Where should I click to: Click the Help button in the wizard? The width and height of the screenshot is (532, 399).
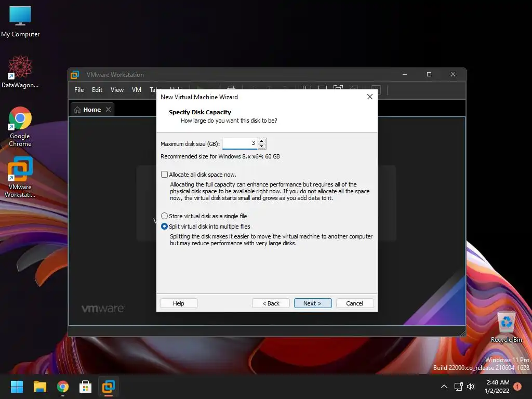click(179, 303)
